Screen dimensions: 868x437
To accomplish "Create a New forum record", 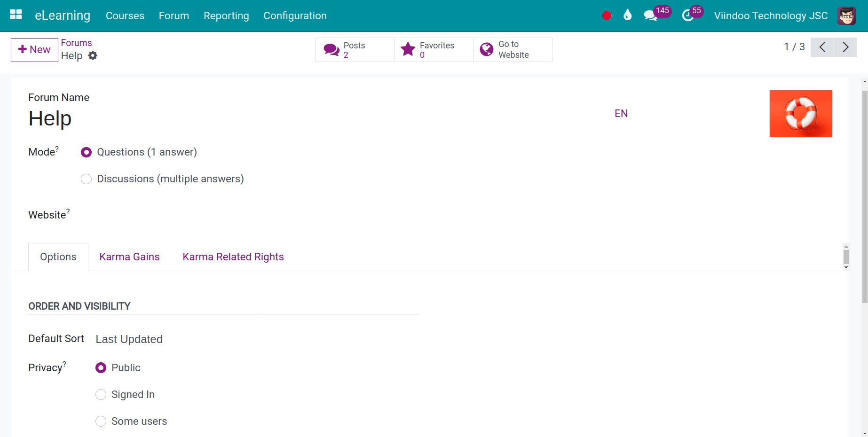I will click(34, 50).
